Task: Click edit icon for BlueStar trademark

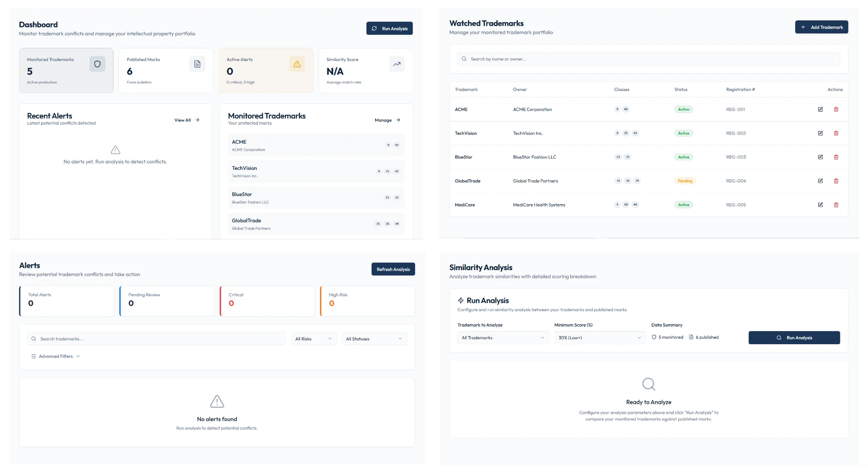Action: click(820, 157)
